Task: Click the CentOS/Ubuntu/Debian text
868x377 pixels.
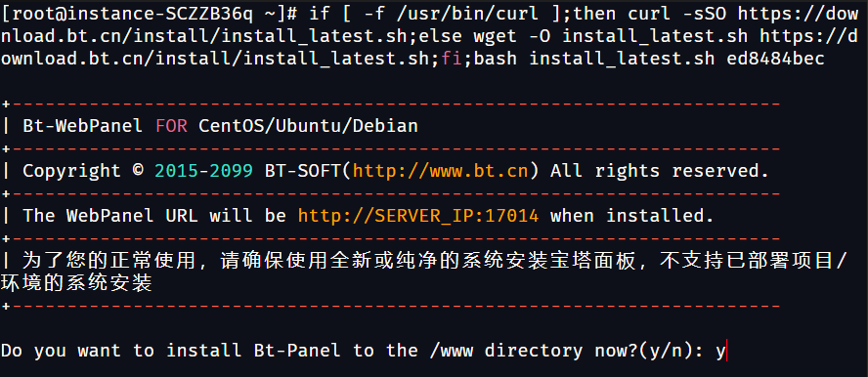Action: (x=308, y=126)
